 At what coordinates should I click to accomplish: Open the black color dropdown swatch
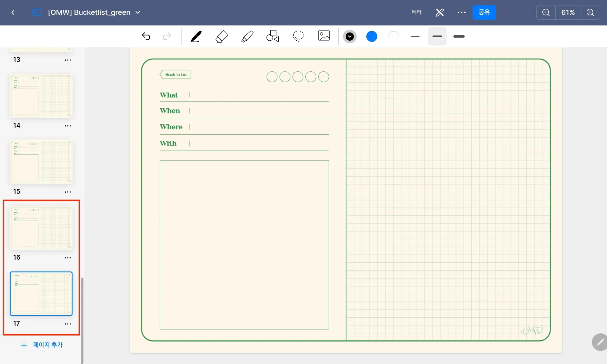pyautogui.click(x=350, y=37)
